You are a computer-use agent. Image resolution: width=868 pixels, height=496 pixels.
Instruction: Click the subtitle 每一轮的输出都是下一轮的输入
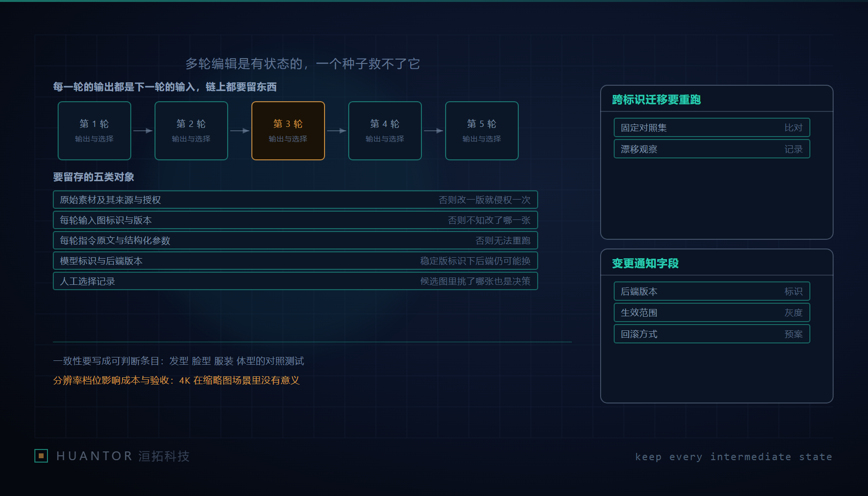(x=165, y=87)
